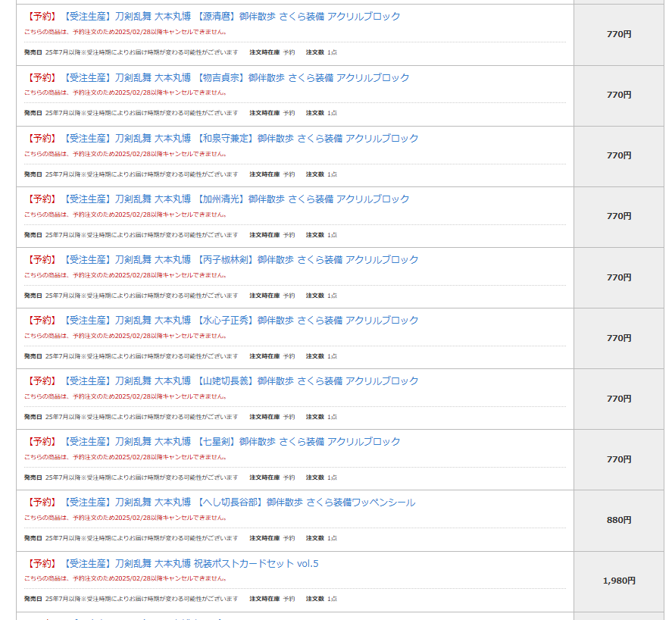Select the 1,980円 price for ポストカードセット
672x620 pixels.
[x=619, y=581]
